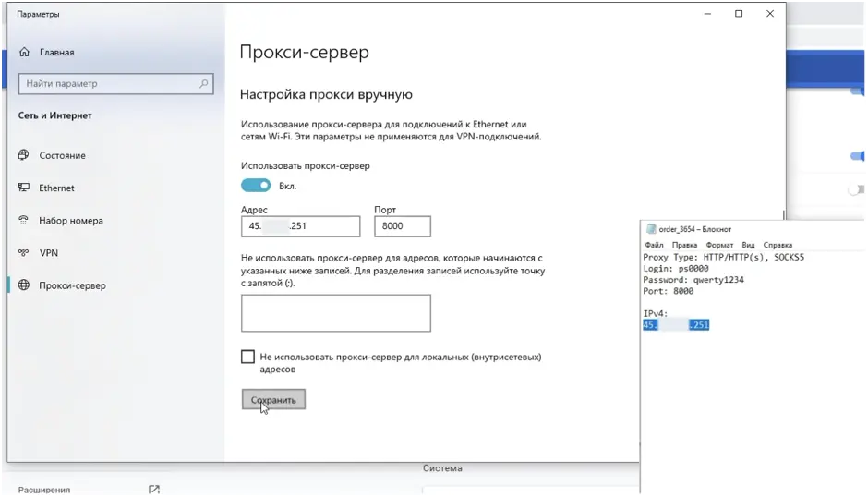Screen dimensions: 868x497
Task: Click the Адрес proxy address field
Action: point(301,226)
